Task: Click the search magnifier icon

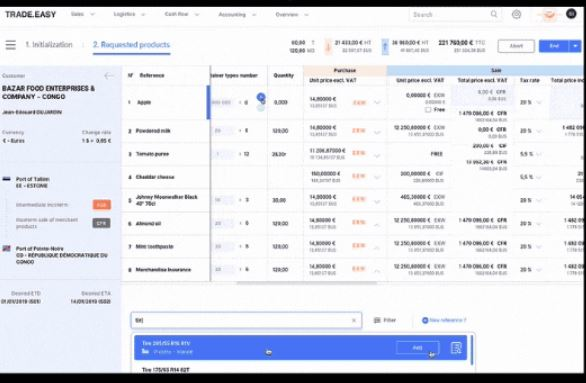Action: (494, 14)
